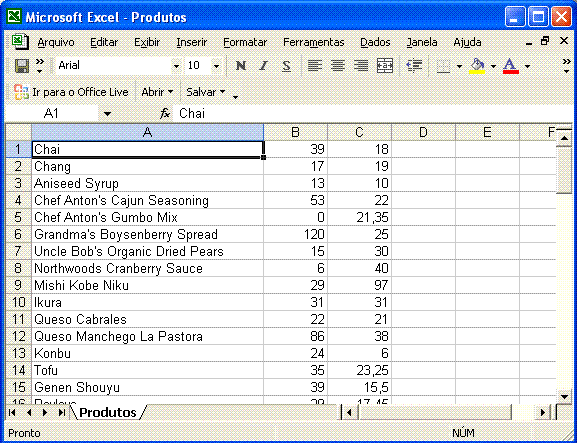This screenshot has width=578, height=445.
Task: Open Borders dropdown arrow
Action: [459, 66]
